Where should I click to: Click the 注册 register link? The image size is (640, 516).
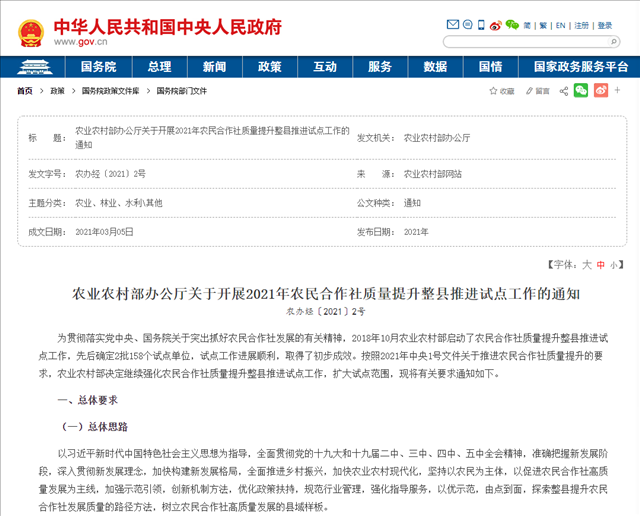click(x=582, y=26)
